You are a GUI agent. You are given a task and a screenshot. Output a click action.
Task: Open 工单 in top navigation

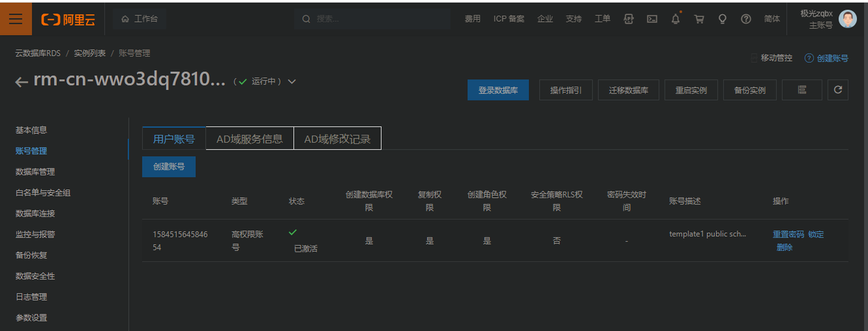click(x=602, y=19)
